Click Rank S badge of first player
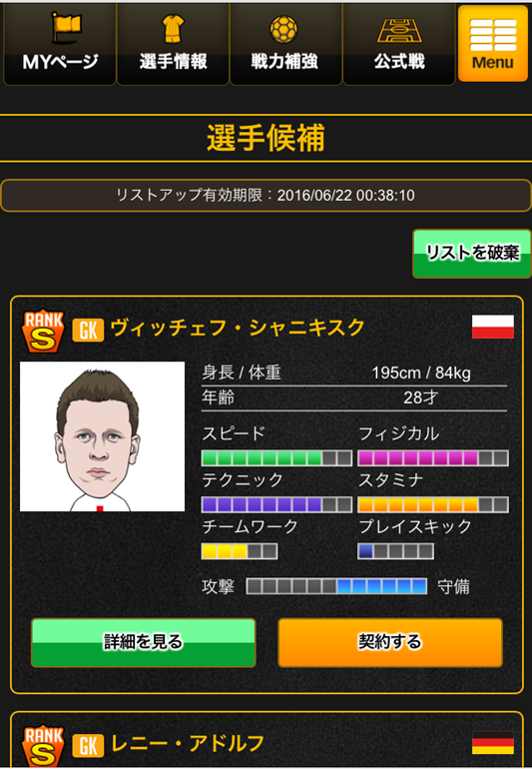This screenshot has height=769, width=532. click(43, 330)
